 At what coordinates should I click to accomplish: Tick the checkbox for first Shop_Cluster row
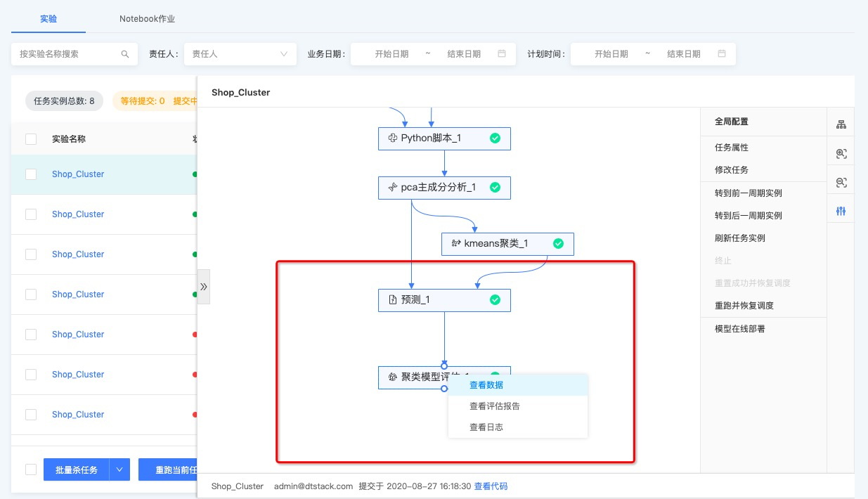[31, 174]
